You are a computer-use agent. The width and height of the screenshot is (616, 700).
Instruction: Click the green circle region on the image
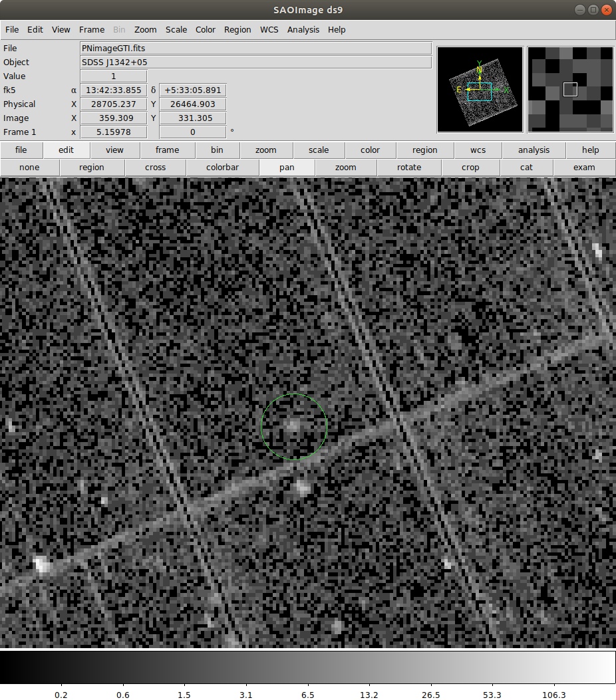pos(294,427)
